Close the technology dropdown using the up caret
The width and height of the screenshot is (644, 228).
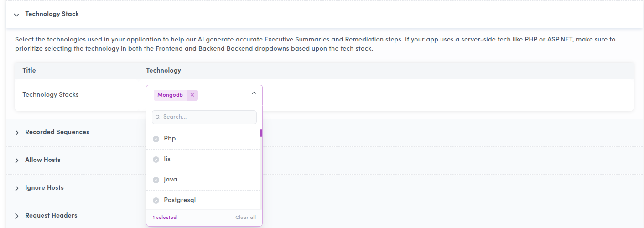pyautogui.click(x=254, y=93)
